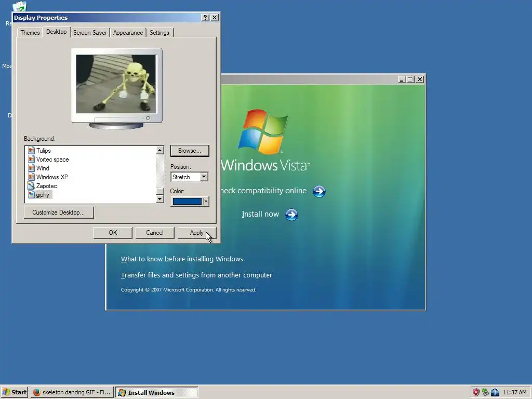Click the Zapotec wallpaper icon
This screenshot has height=399, width=532.
pos(31,185)
